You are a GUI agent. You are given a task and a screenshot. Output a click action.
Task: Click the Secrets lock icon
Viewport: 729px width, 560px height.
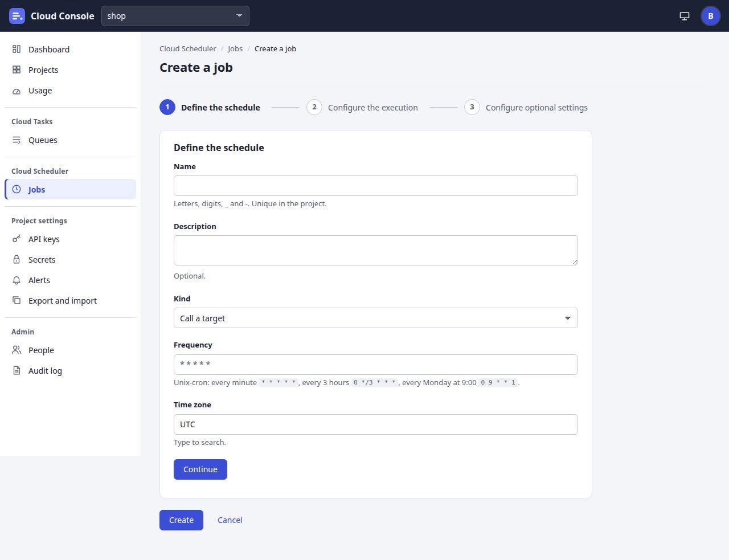pyautogui.click(x=17, y=260)
